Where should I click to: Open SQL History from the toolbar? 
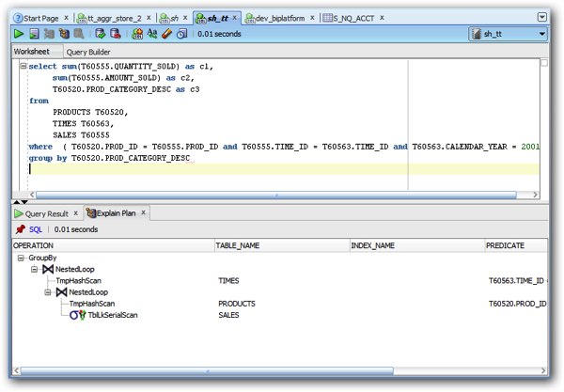click(x=181, y=34)
